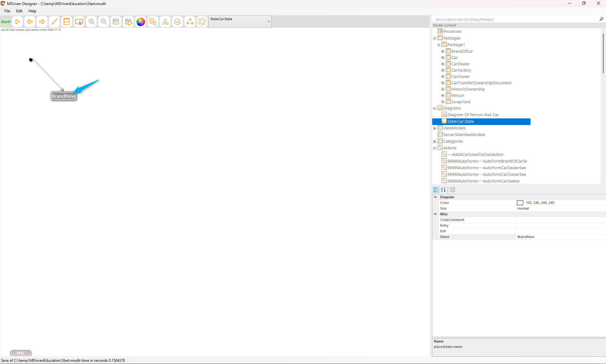Click the green Start! button
This screenshot has height=364, width=606.
pos(6,22)
